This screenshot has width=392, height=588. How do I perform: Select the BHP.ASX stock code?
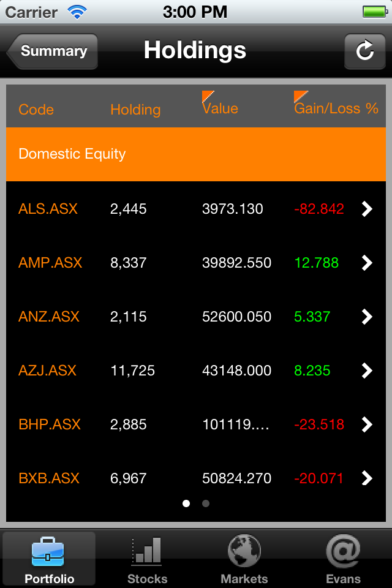pyautogui.click(x=50, y=424)
